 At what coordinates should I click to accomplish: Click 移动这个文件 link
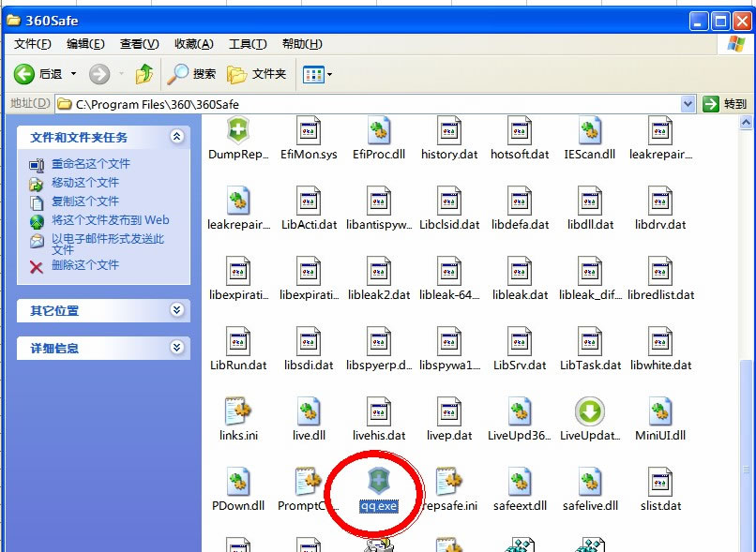(x=84, y=183)
